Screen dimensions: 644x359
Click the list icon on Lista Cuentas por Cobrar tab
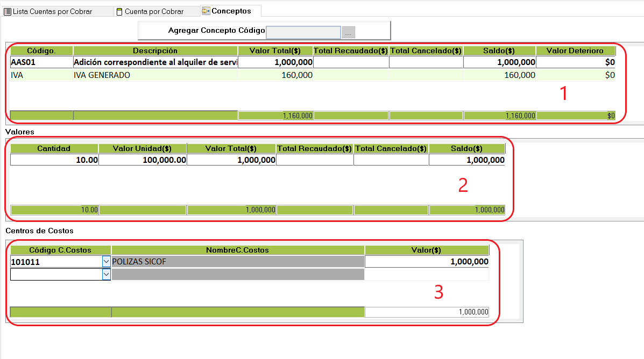[8, 12]
